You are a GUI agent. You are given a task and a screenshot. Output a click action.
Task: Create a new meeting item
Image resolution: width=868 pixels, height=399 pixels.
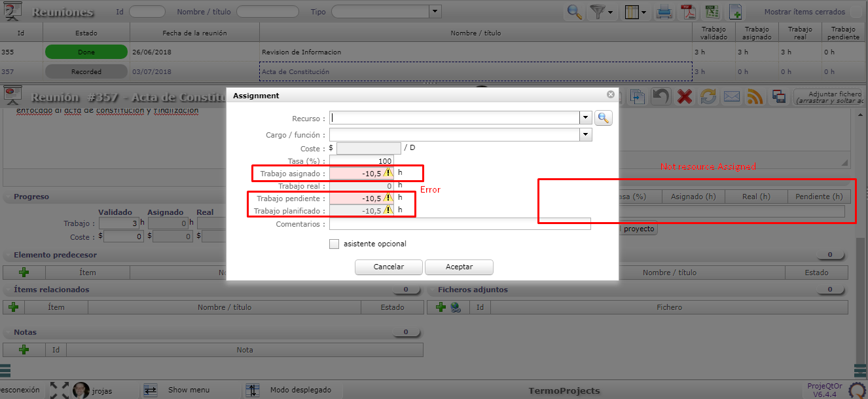[736, 12]
